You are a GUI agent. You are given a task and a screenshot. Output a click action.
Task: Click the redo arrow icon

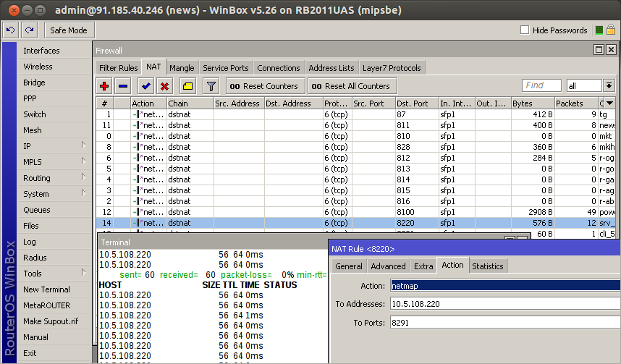pyautogui.click(x=29, y=30)
